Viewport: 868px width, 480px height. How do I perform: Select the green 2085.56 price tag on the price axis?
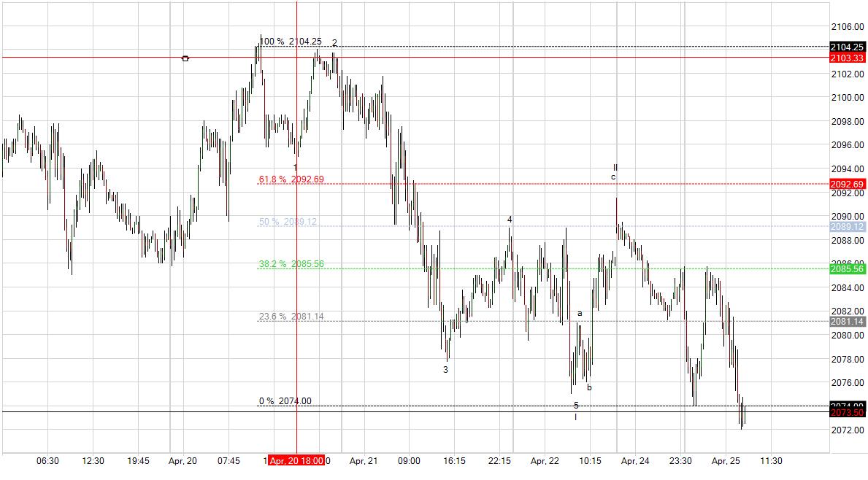(x=847, y=269)
